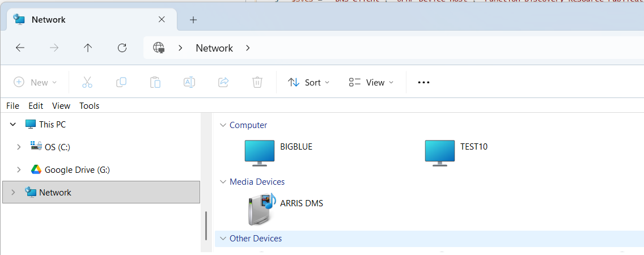Screen dimensions: 644x255
Task: Select the BIGBLUE computer icon
Action: point(260,153)
